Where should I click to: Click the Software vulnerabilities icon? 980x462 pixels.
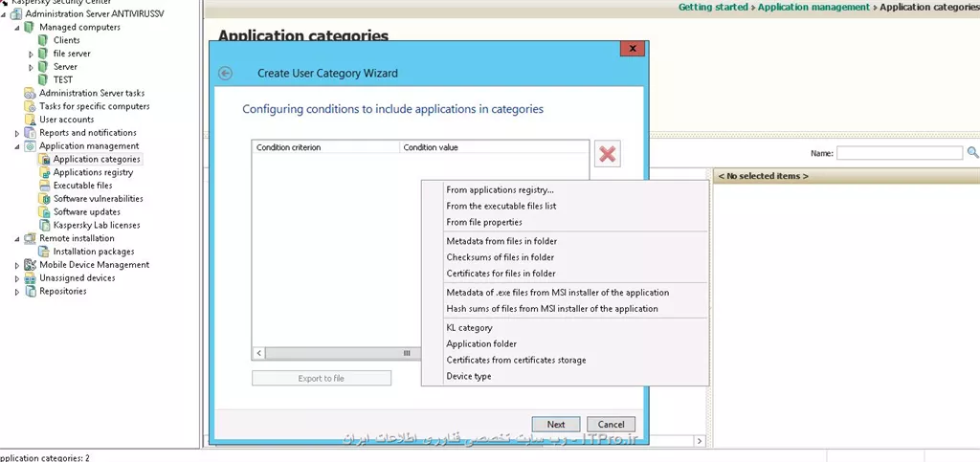coord(44,199)
